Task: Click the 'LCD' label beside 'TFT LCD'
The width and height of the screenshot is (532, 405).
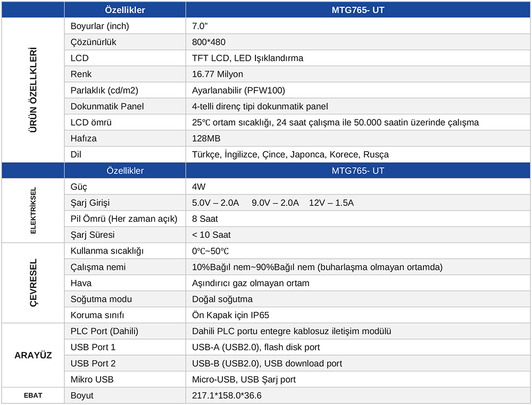Action: (x=79, y=58)
